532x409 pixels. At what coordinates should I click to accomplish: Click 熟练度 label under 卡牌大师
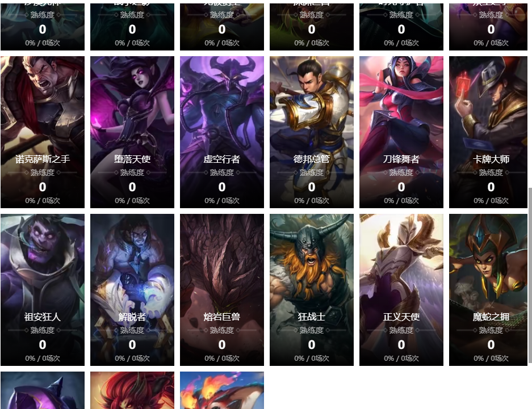click(x=491, y=172)
